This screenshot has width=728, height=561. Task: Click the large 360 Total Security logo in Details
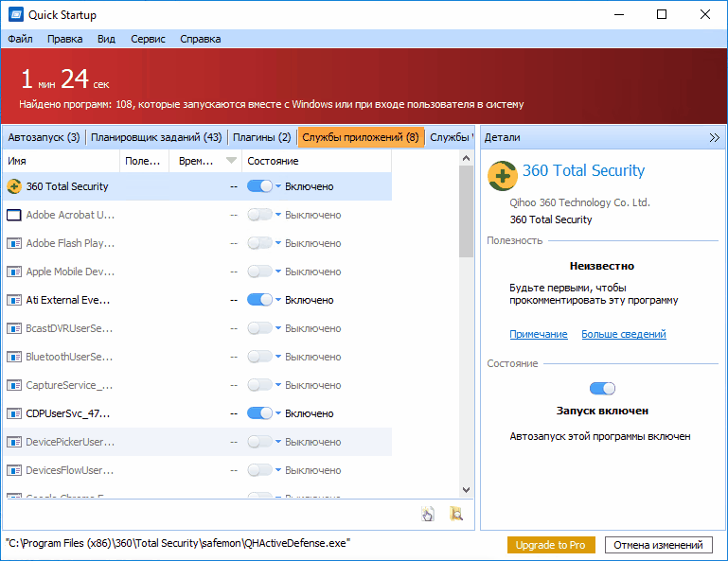point(503,176)
